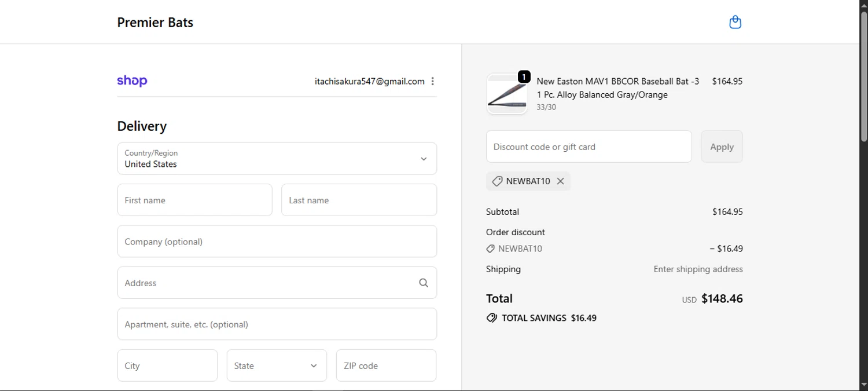Click the TOTAL SAVINGS $16.49 text
This screenshot has width=868, height=391.
549,318
